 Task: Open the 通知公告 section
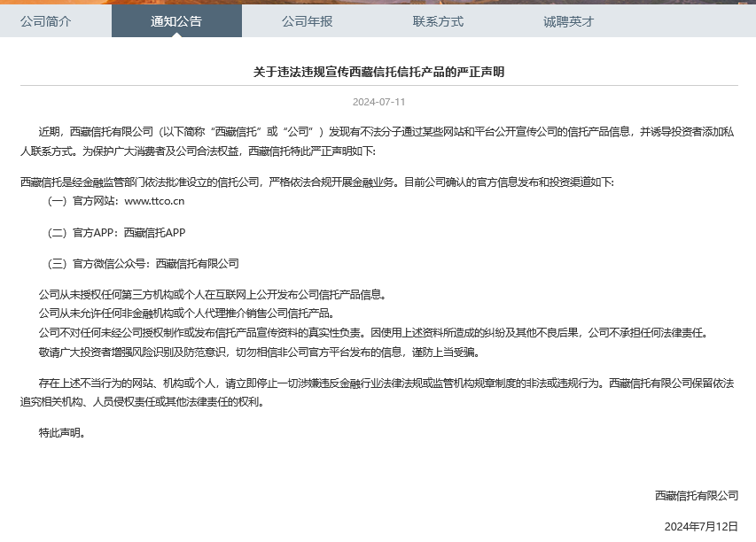click(x=175, y=21)
